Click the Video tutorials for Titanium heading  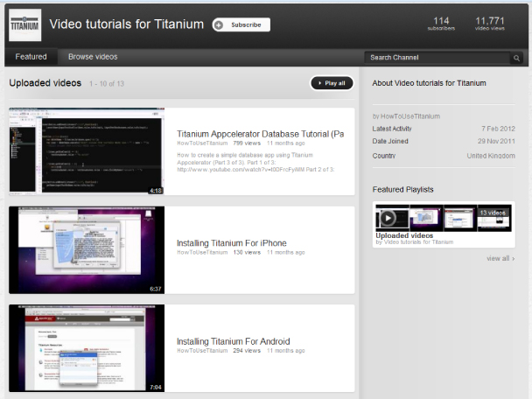[x=127, y=24]
